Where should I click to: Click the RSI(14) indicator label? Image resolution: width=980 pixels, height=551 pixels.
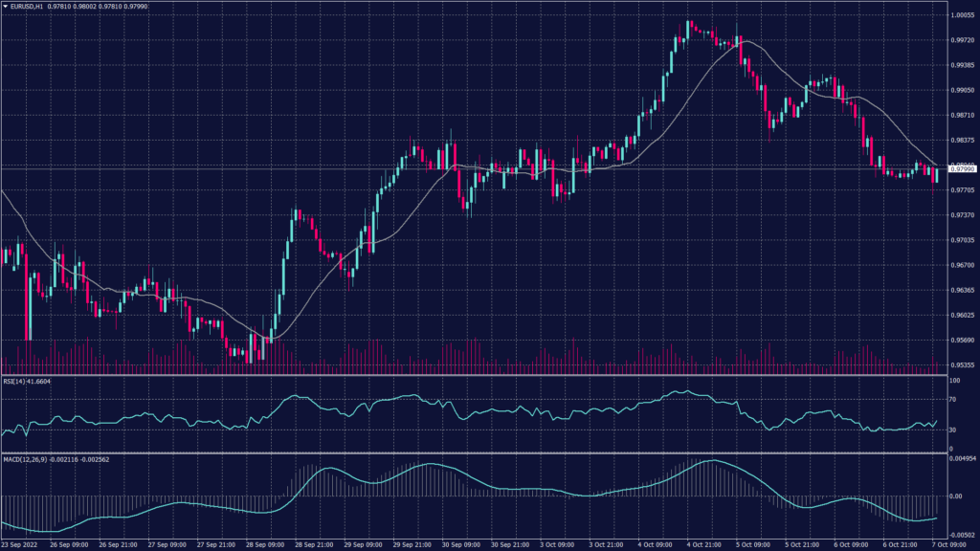(11, 381)
